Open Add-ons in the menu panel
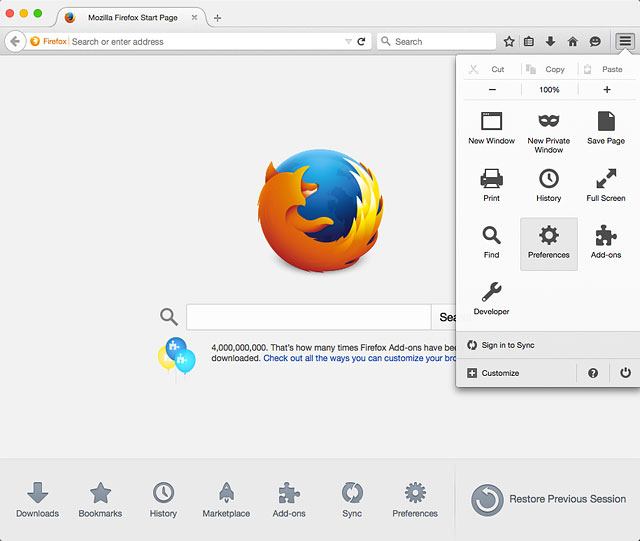The width and height of the screenshot is (640, 541). tap(606, 243)
